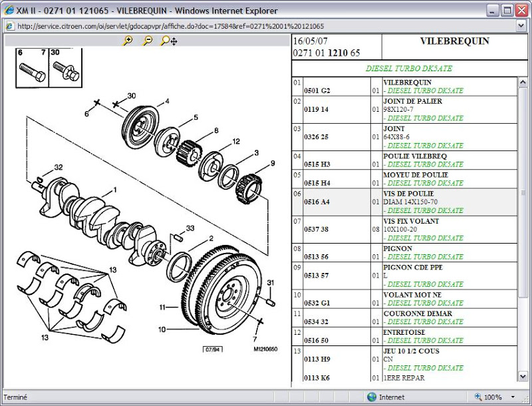The width and height of the screenshot is (532, 406).
Task: Select part number 0513 56
Action: pos(317,257)
